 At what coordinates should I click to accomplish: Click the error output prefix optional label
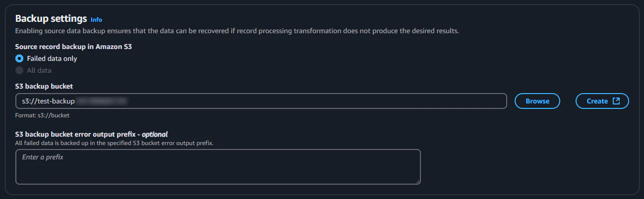coord(91,134)
